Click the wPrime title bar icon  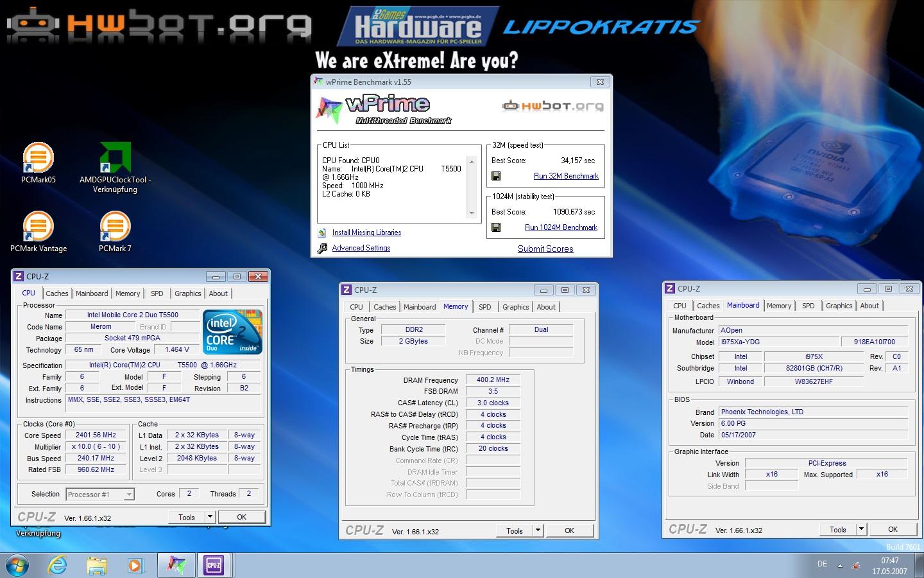point(318,82)
